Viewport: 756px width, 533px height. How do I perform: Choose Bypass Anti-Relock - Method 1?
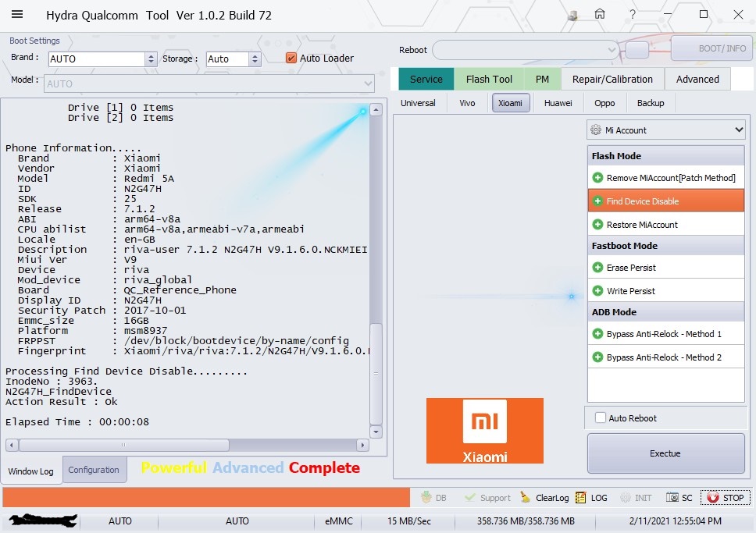point(665,333)
